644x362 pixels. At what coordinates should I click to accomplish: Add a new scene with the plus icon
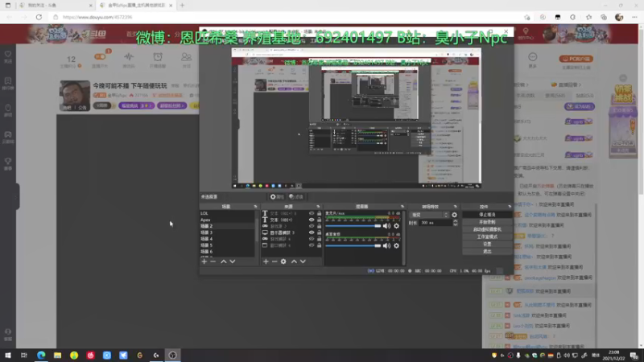click(204, 261)
